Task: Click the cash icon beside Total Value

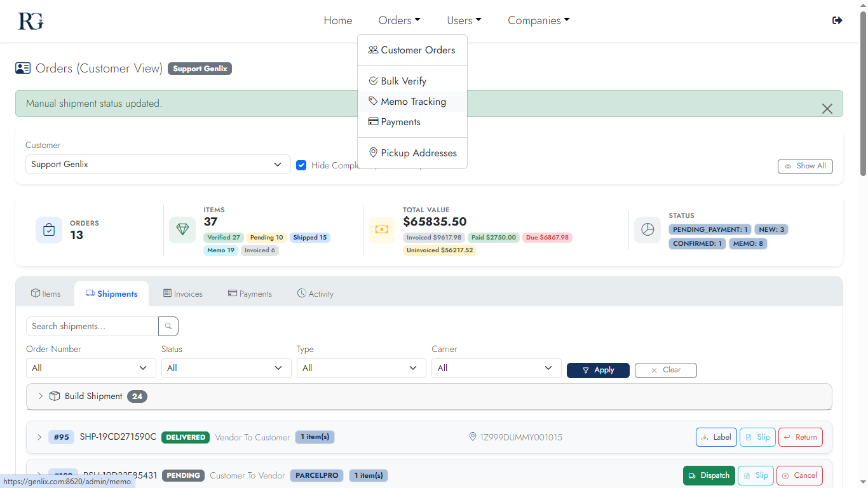Action: point(382,229)
